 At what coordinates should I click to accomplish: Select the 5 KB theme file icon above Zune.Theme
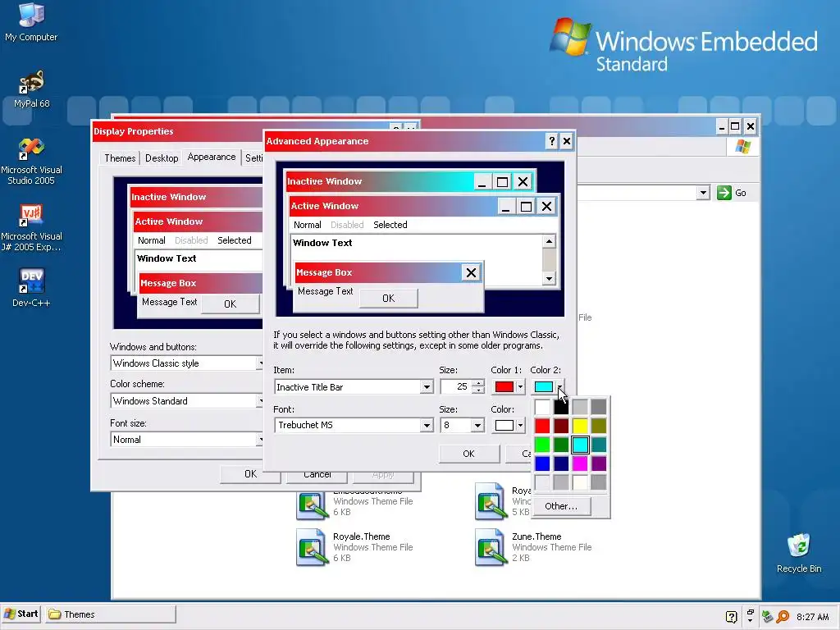coord(491,501)
